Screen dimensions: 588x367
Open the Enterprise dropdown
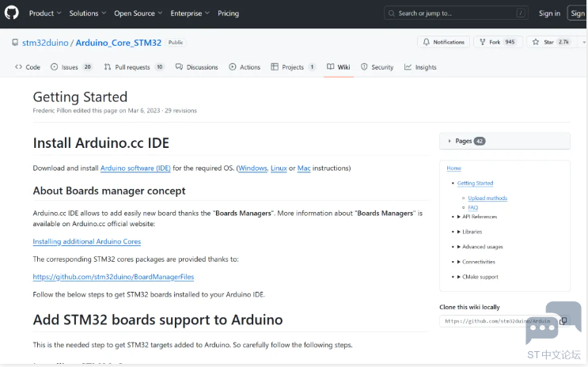click(x=190, y=13)
